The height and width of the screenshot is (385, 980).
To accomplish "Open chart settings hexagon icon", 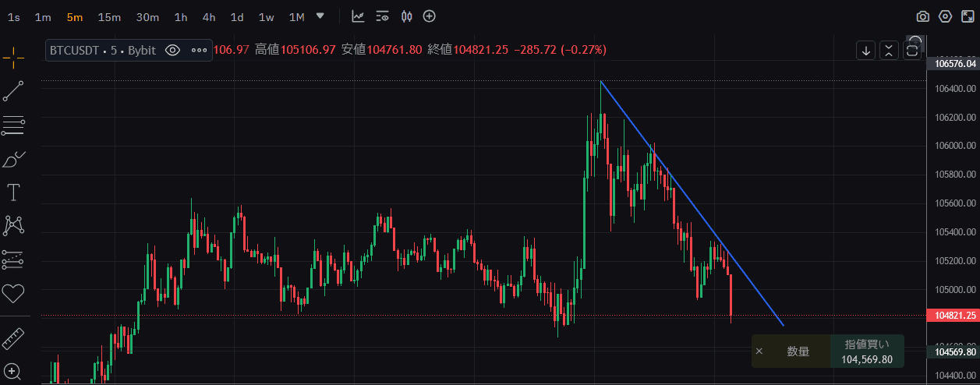I will (x=945, y=16).
